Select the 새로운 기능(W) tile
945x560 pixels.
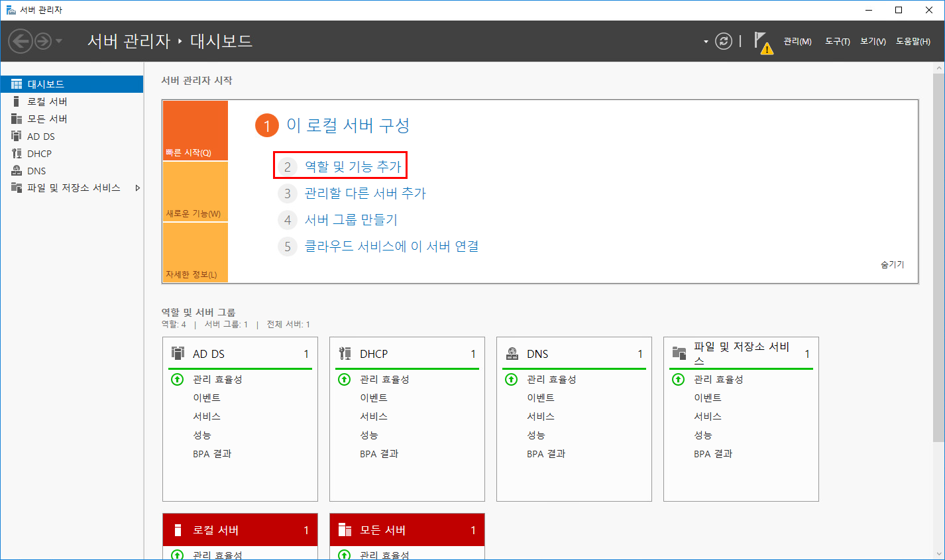tap(195, 192)
